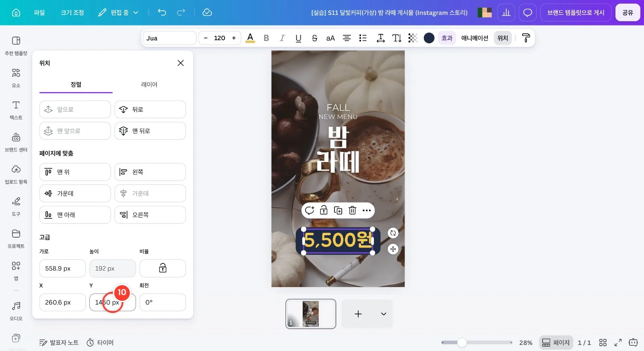
Task: Toggle underline formatting
Action: coord(298,38)
